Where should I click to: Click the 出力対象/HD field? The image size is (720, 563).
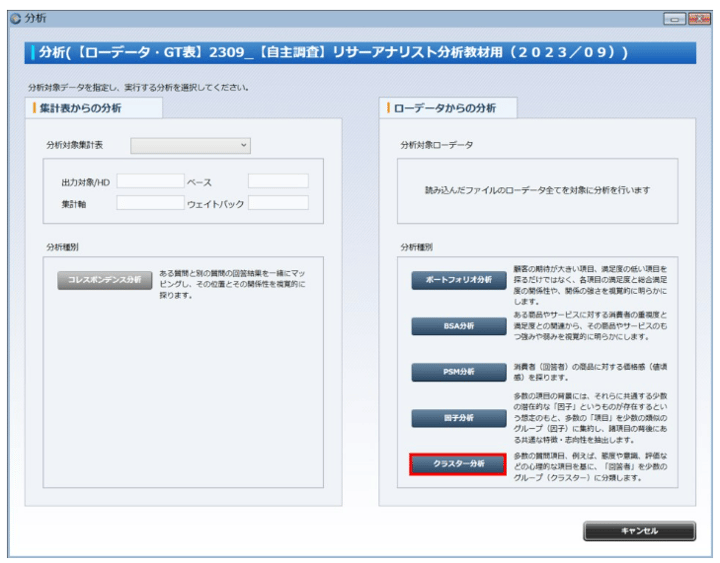(150, 181)
